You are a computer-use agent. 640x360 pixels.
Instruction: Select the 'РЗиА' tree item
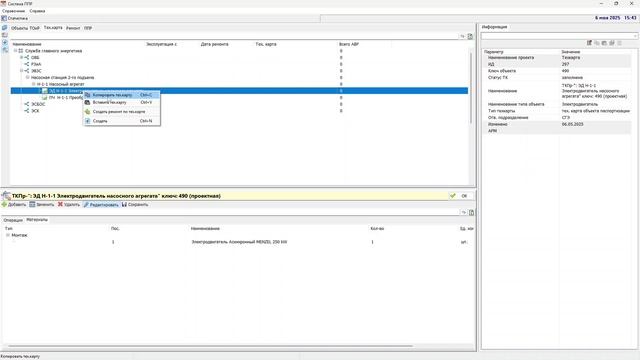36,64
